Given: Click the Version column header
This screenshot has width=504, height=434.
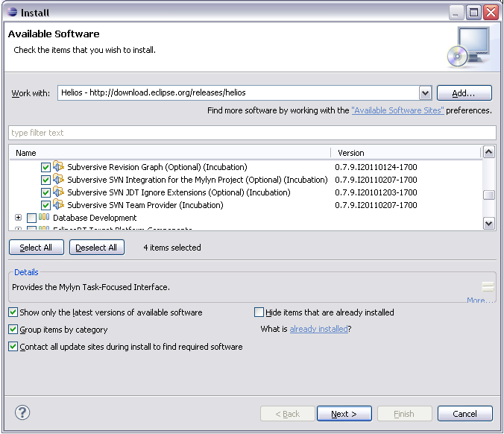Looking at the screenshot, I should (406, 153).
